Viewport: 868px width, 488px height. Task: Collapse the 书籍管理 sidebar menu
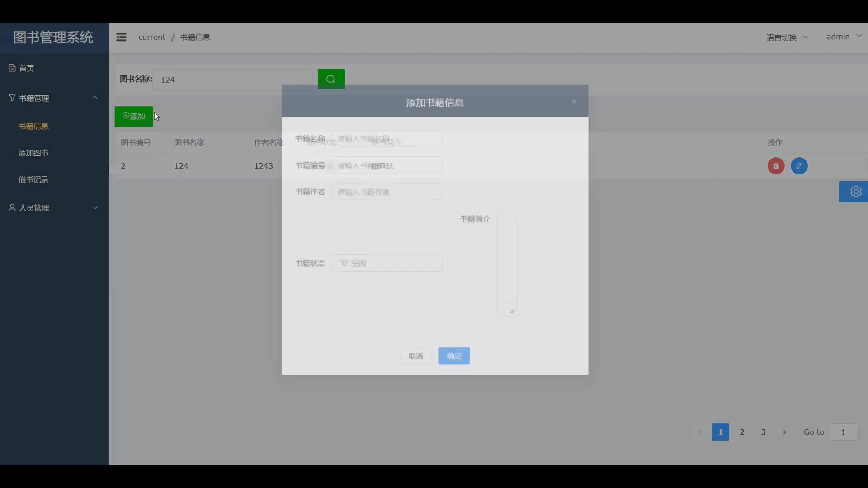point(54,98)
